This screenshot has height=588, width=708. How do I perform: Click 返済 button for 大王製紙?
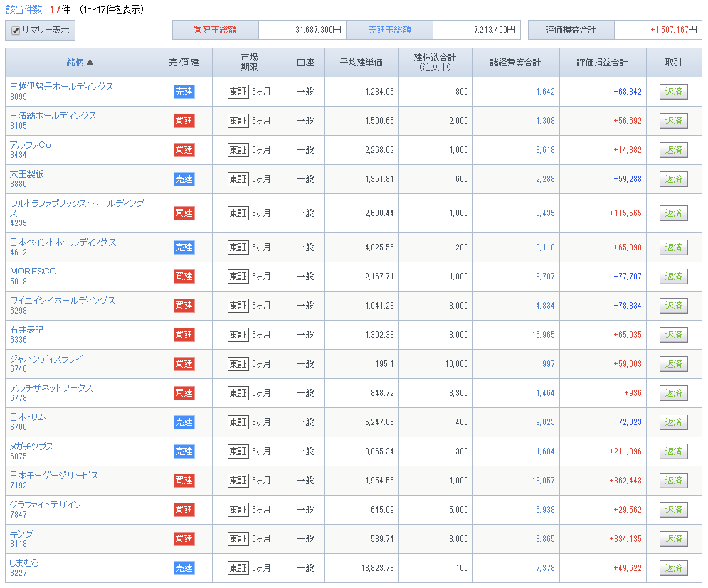coord(673,179)
